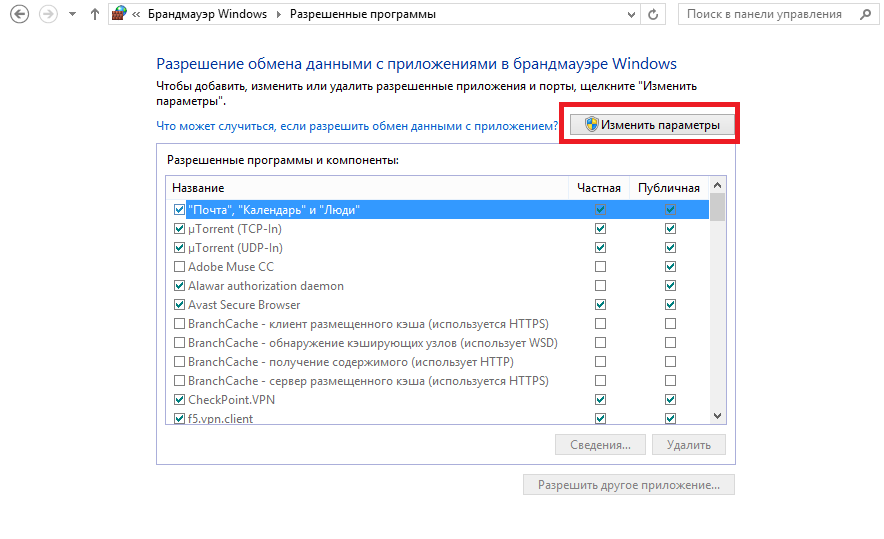Click the firewall icon in address bar

[119, 14]
